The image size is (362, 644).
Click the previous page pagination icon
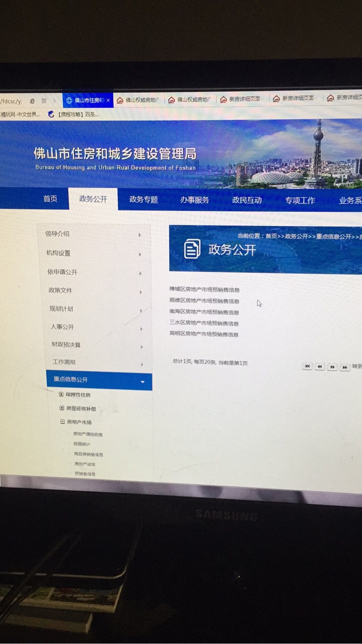tap(320, 367)
